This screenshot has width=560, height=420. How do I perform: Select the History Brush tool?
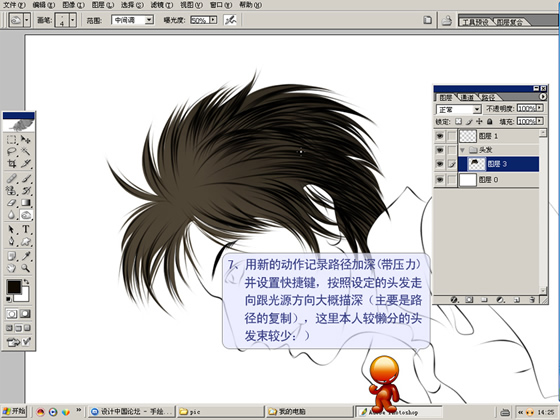pos(25,190)
